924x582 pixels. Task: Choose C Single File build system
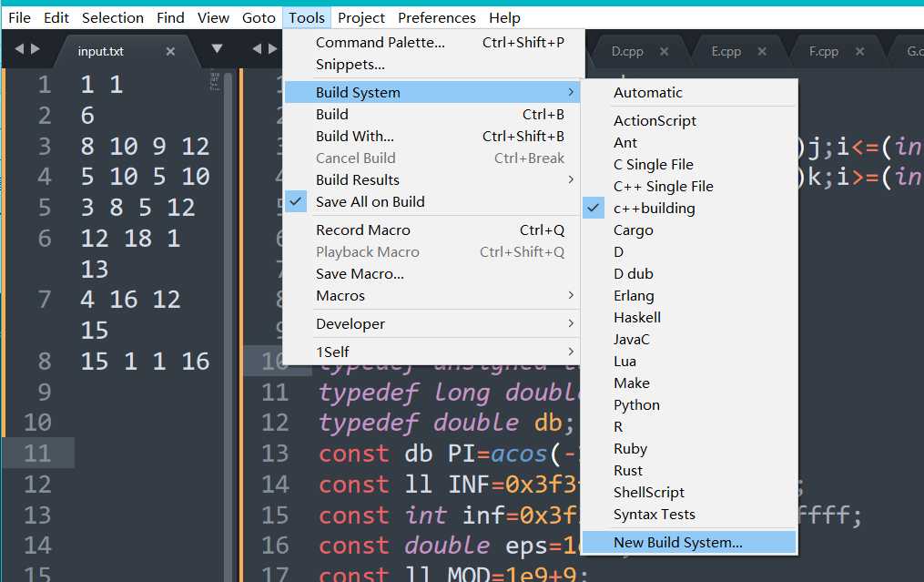pos(689,165)
